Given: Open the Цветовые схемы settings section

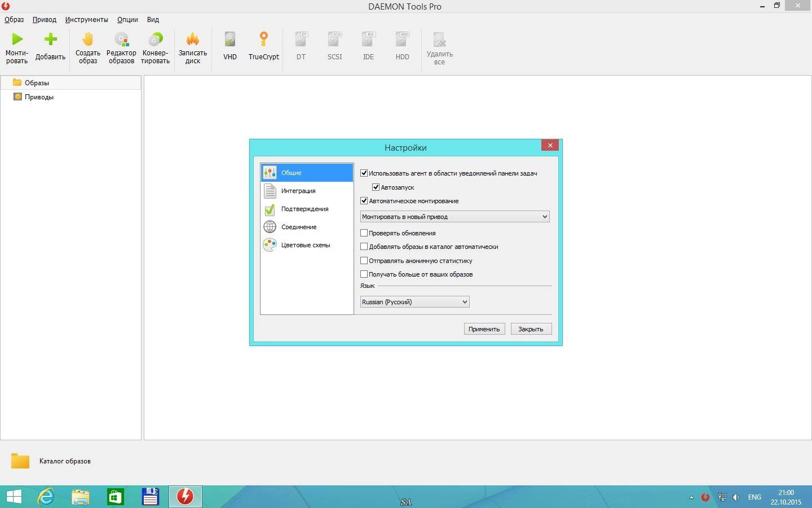Looking at the screenshot, I should pyautogui.click(x=307, y=245).
